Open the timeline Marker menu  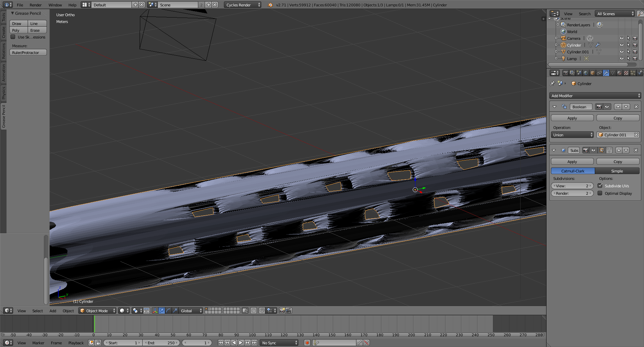38,343
